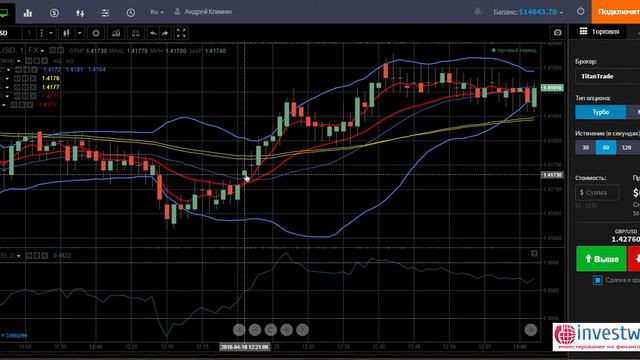Image resolution: width=640 pixels, height=360 pixels.
Task: Open the up-down arrows trades icon
Action: (80, 13)
